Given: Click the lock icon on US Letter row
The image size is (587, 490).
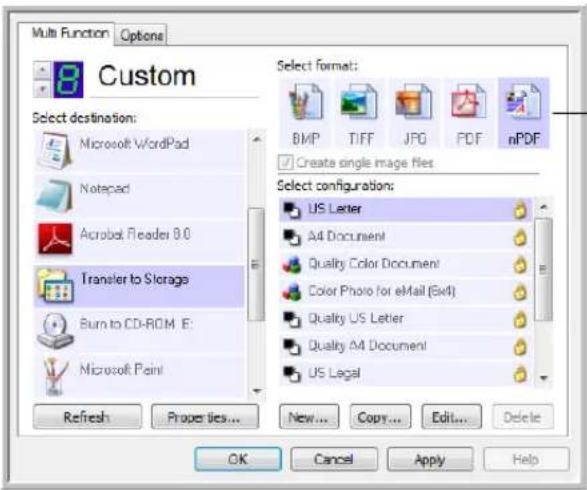Looking at the screenshot, I should coord(520,210).
